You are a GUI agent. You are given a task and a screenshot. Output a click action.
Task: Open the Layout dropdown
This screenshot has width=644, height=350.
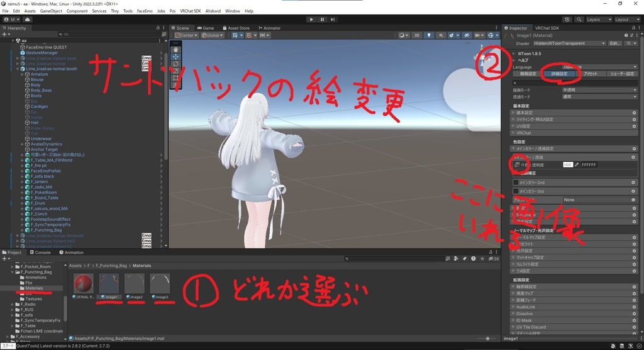627,20
